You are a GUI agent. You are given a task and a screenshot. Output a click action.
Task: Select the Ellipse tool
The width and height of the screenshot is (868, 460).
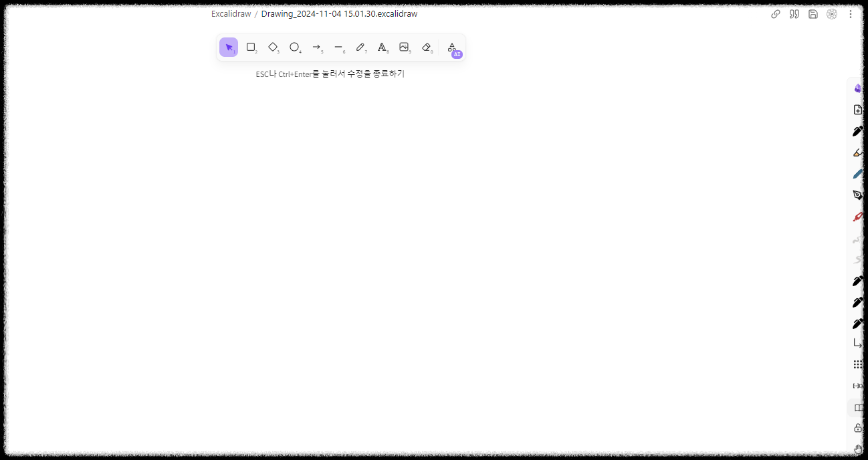click(x=294, y=47)
